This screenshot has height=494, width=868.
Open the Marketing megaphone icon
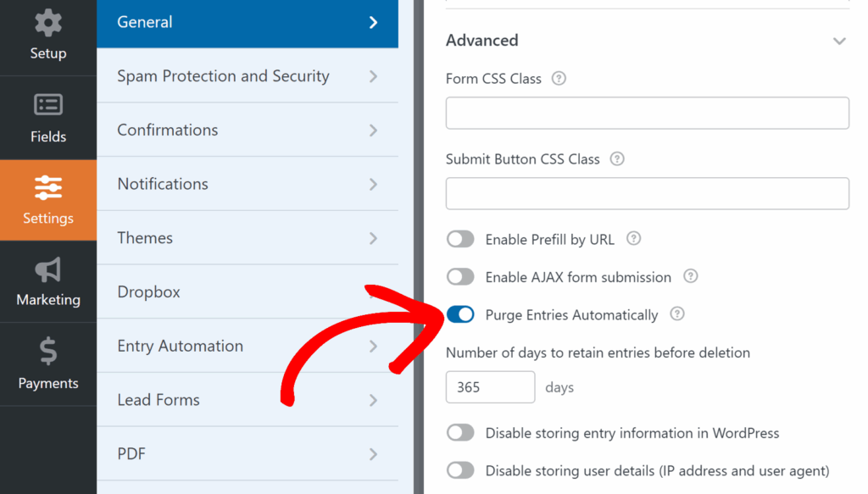(48, 269)
